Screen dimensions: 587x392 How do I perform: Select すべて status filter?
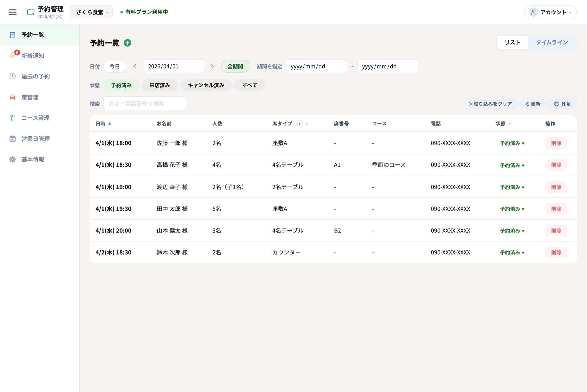pyautogui.click(x=249, y=85)
